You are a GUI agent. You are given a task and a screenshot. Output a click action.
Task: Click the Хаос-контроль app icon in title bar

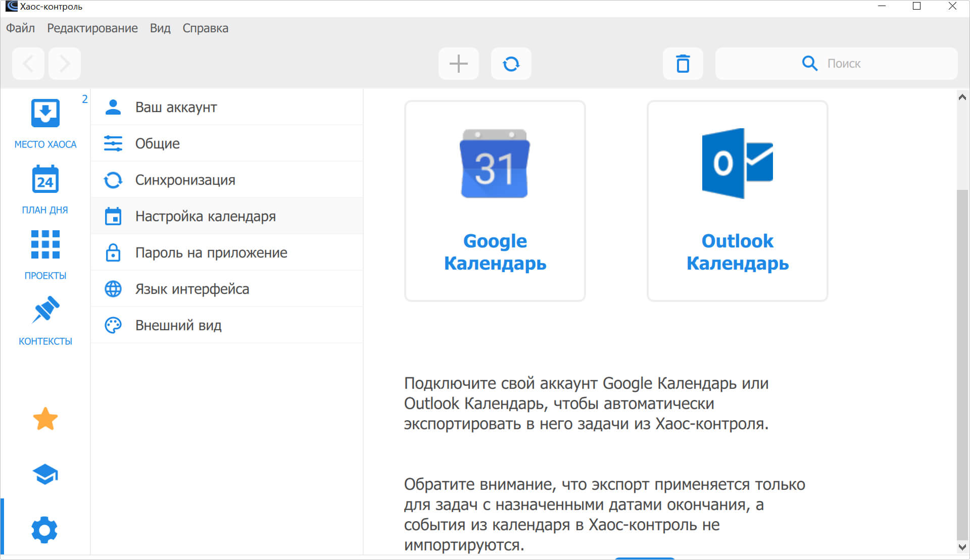(11, 6)
